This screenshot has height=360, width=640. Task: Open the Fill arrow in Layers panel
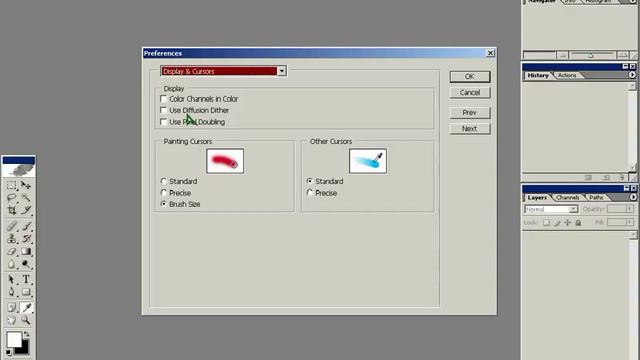click(630, 222)
